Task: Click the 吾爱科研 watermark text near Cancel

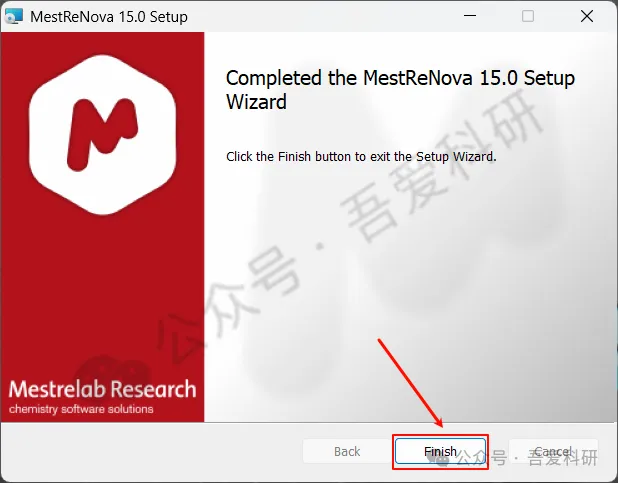Action: [x=563, y=458]
